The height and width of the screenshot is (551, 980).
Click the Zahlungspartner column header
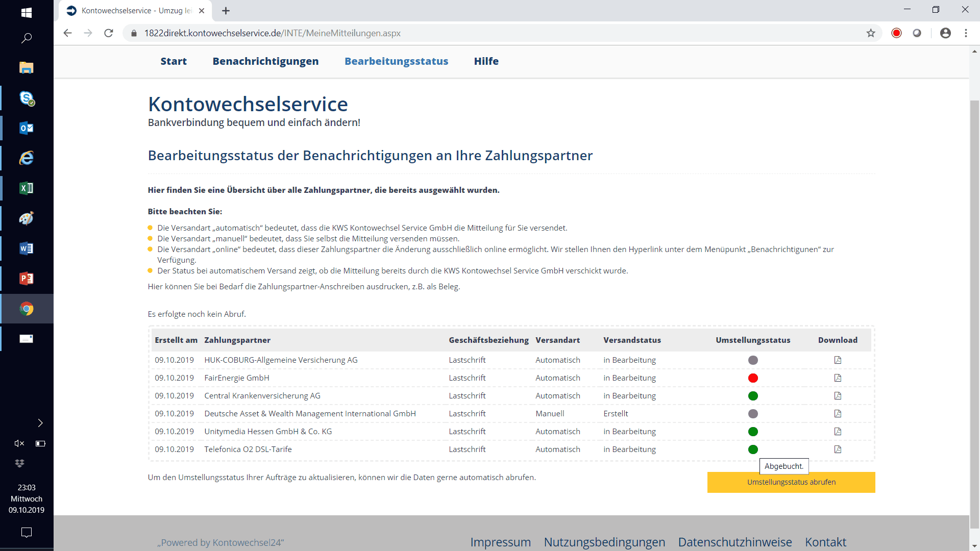[x=237, y=340]
